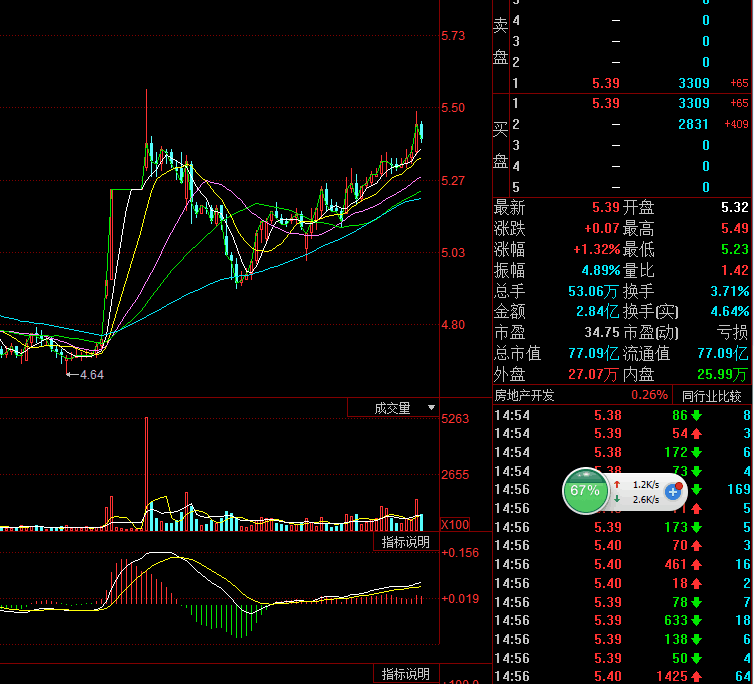Click the green 67% memory usage ball
Viewport: 754px width, 684px height.
click(585, 491)
